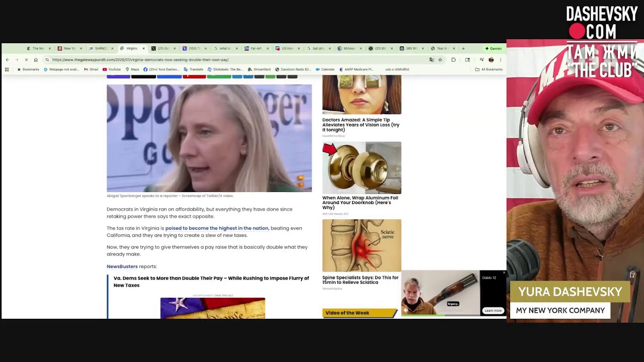Open Webpage not available bookmark
This screenshot has height=362, width=644.
[62, 69]
